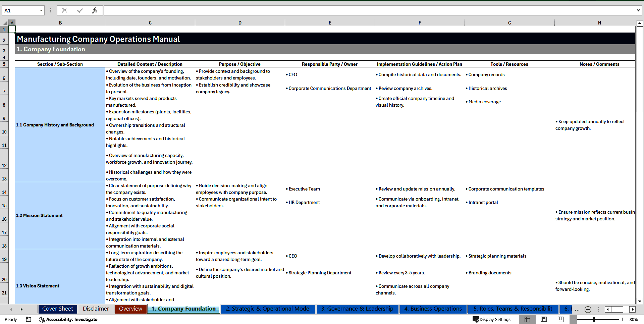Click the Accessibility: Investigate status icon
This screenshot has width=644, height=324.
coord(42,319)
